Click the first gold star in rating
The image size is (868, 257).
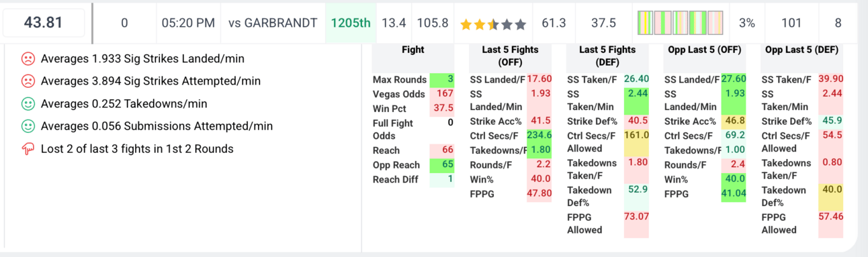(x=466, y=24)
